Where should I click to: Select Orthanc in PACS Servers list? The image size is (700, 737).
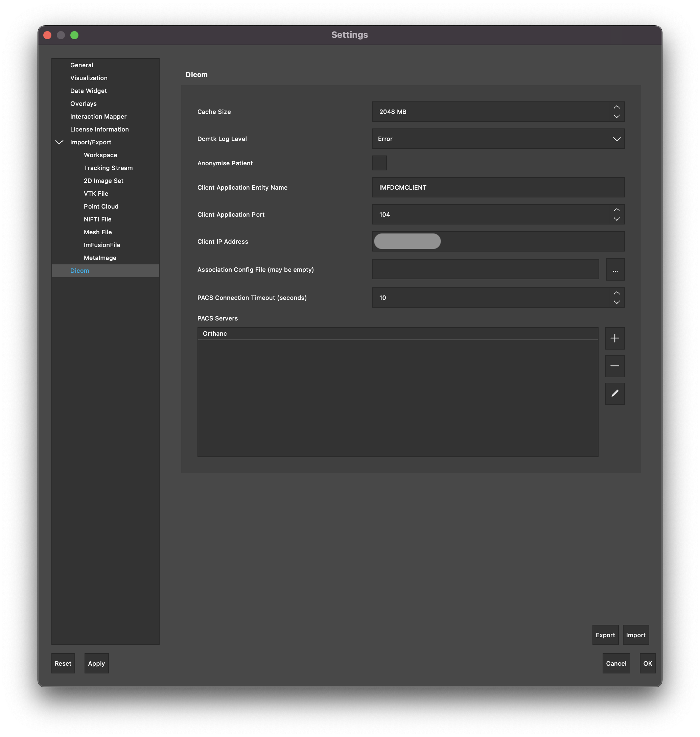(398, 333)
